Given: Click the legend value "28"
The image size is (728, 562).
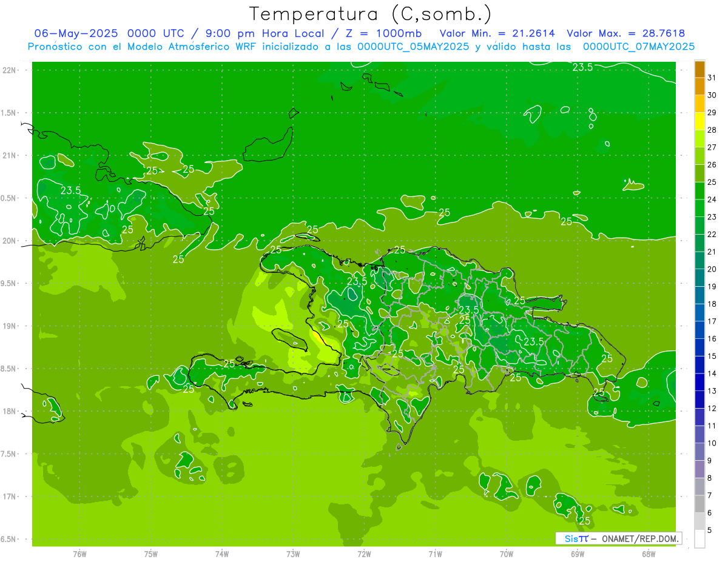Looking at the screenshot, I should (712, 130).
